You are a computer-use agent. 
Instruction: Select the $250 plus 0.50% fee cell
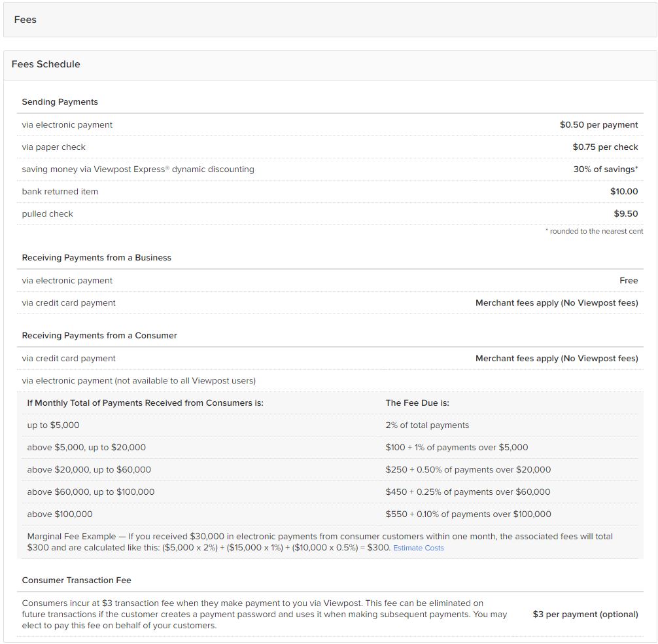tap(469, 469)
